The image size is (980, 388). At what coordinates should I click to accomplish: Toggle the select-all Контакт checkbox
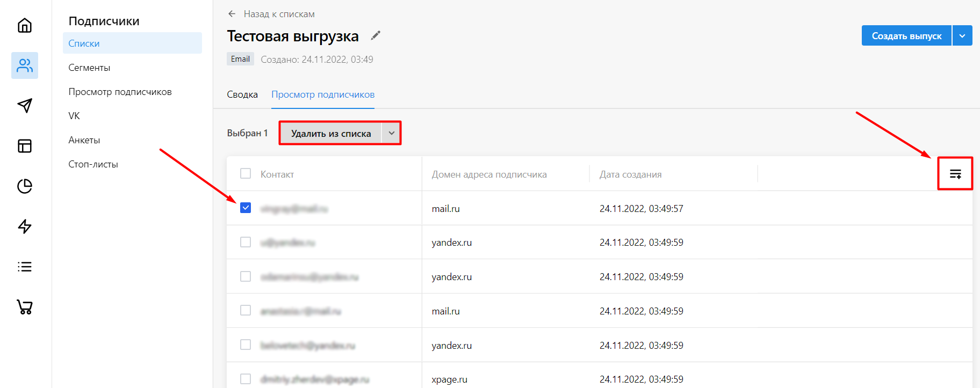246,173
